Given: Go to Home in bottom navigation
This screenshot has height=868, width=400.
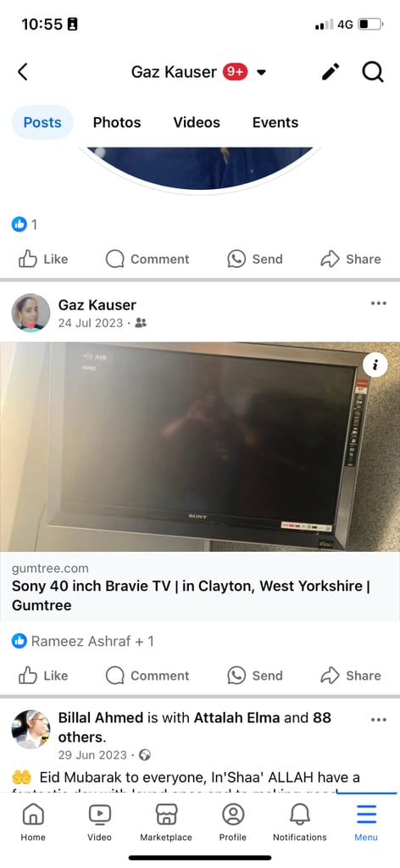Looking at the screenshot, I should pos(33,822).
